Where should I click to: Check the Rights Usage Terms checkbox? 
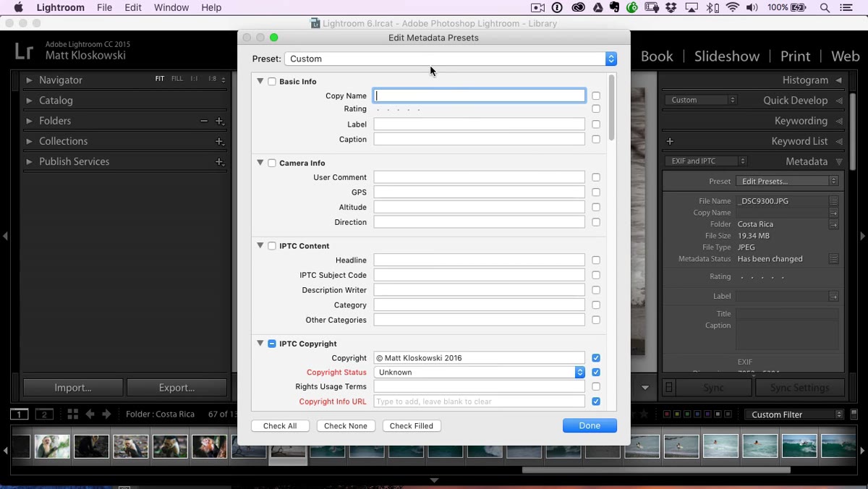[x=596, y=387]
